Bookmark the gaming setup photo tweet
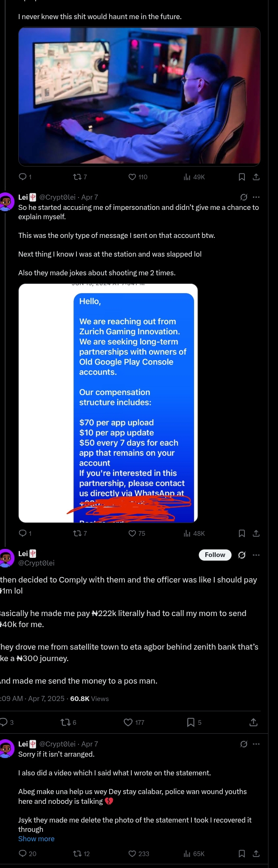The height and width of the screenshot is (868, 278). point(241,177)
